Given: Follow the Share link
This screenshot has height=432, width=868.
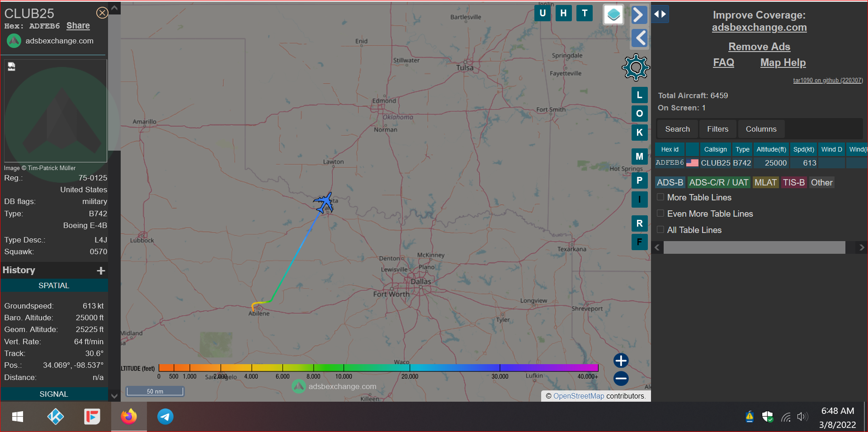Looking at the screenshot, I should (78, 26).
